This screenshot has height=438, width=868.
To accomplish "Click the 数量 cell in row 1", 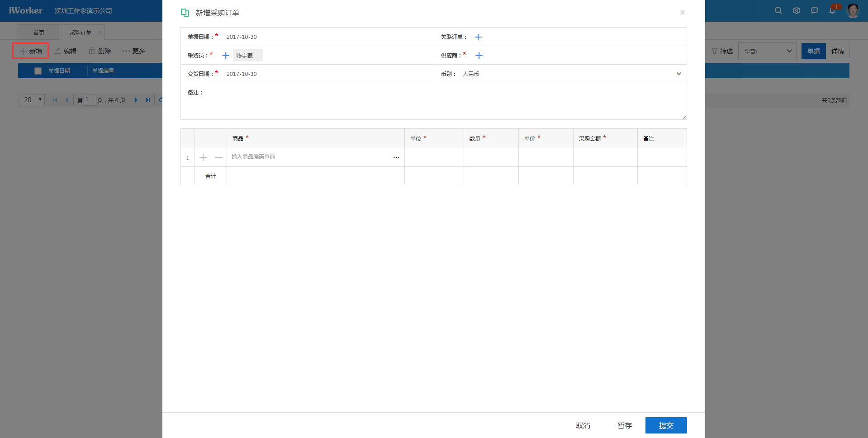I will [491, 157].
